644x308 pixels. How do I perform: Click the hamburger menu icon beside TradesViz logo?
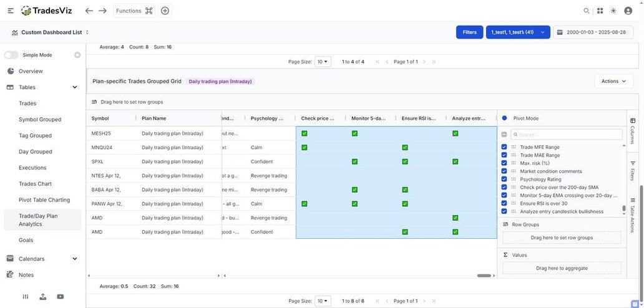coord(11,11)
